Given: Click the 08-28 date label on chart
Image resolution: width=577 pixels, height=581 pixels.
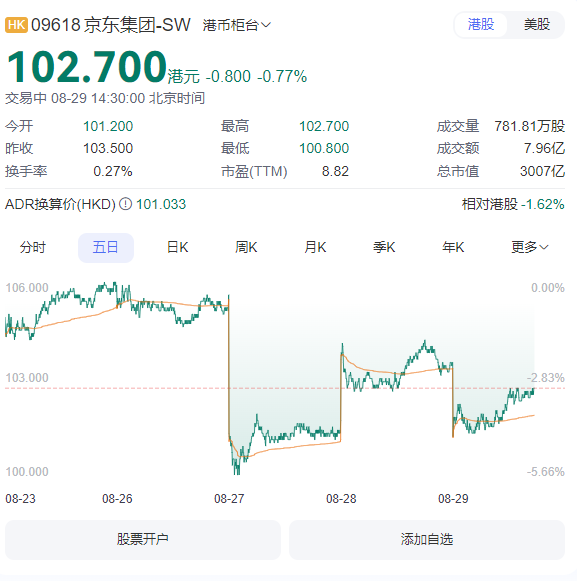Looking at the screenshot, I should [x=341, y=499].
